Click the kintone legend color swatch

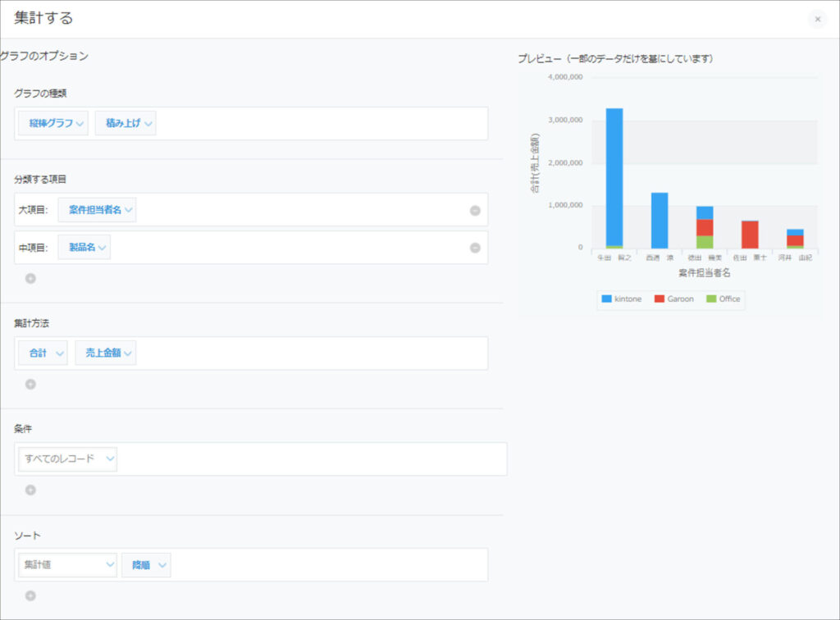click(x=606, y=299)
